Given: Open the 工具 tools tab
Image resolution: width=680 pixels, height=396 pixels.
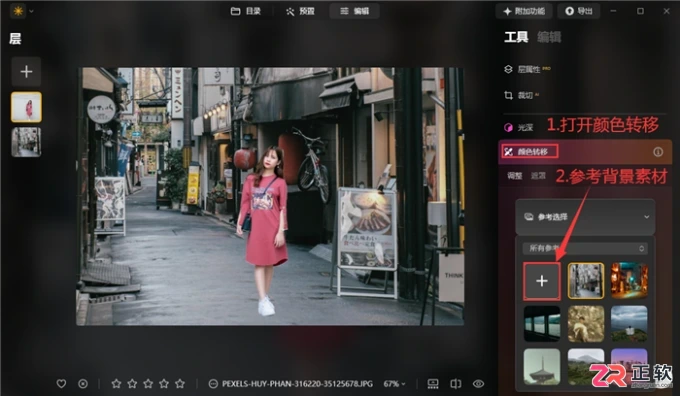Looking at the screenshot, I should (516, 37).
